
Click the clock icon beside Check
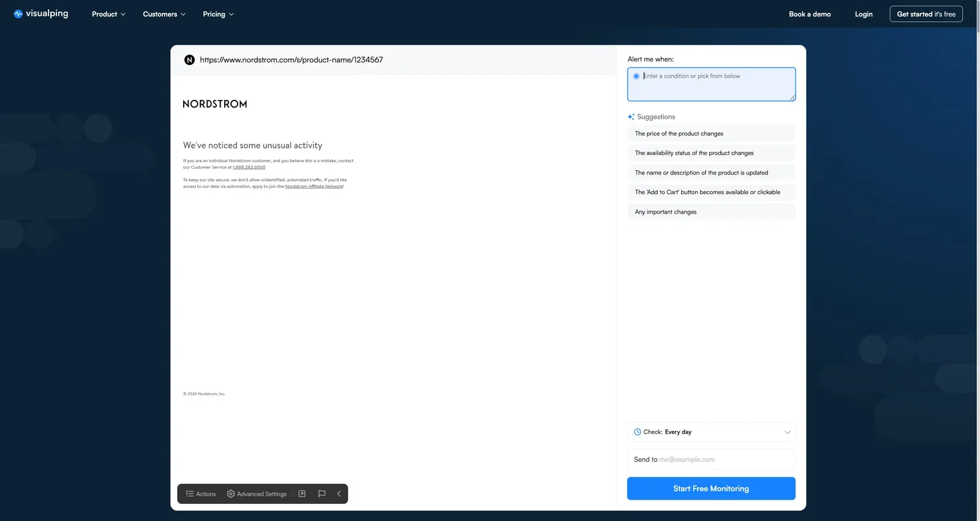click(638, 432)
